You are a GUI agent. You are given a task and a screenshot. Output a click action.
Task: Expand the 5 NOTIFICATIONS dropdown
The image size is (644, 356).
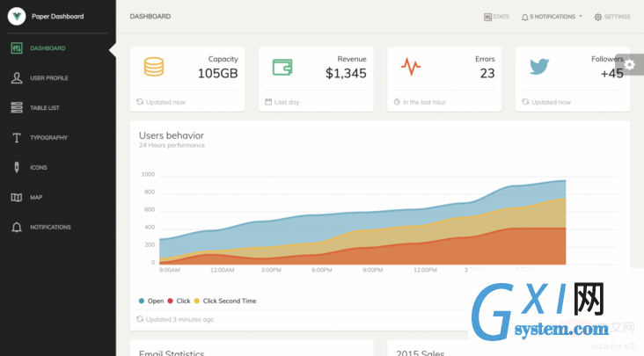(552, 17)
